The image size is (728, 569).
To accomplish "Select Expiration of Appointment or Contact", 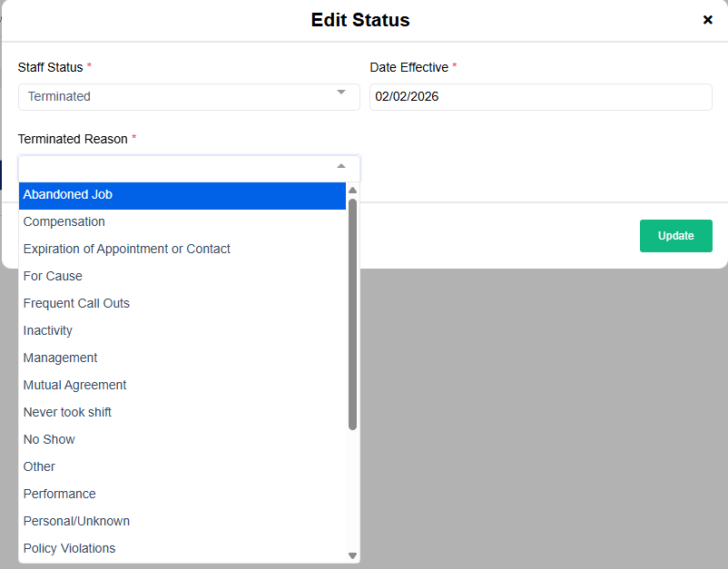I will (x=182, y=249).
